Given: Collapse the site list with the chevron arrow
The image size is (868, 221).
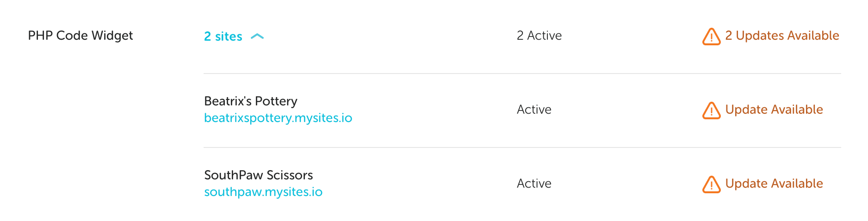Looking at the screenshot, I should [257, 37].
